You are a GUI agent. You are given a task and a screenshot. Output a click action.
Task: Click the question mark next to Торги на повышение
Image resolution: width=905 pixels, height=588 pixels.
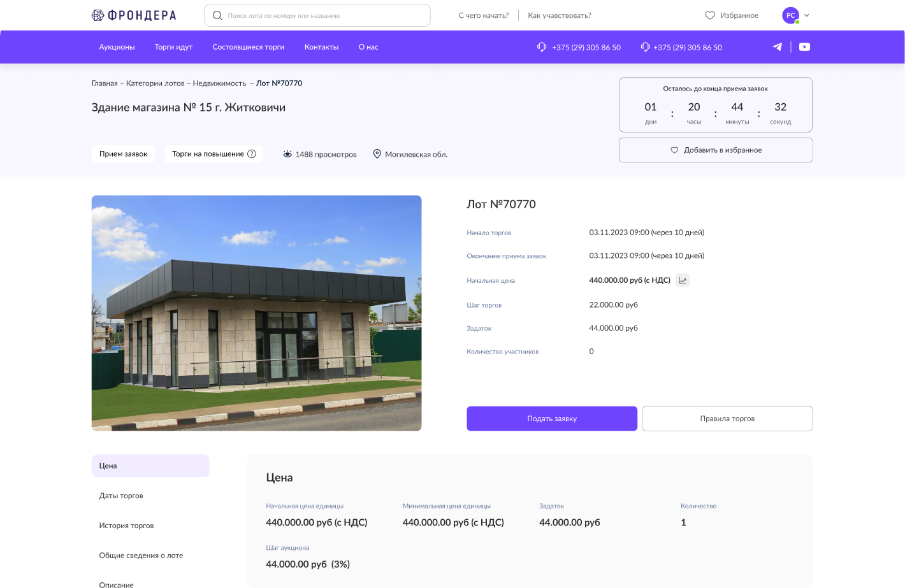[x=252, y=154]
